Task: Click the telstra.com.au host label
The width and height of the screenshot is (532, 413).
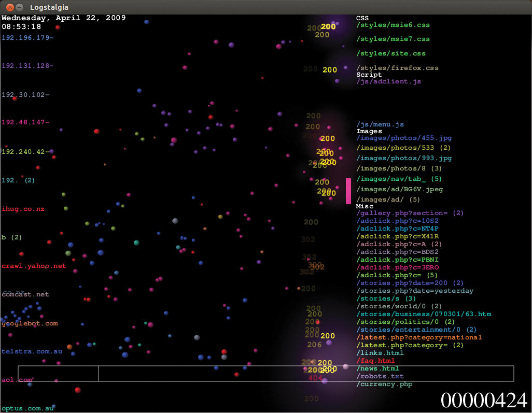Action: [32, 351]
